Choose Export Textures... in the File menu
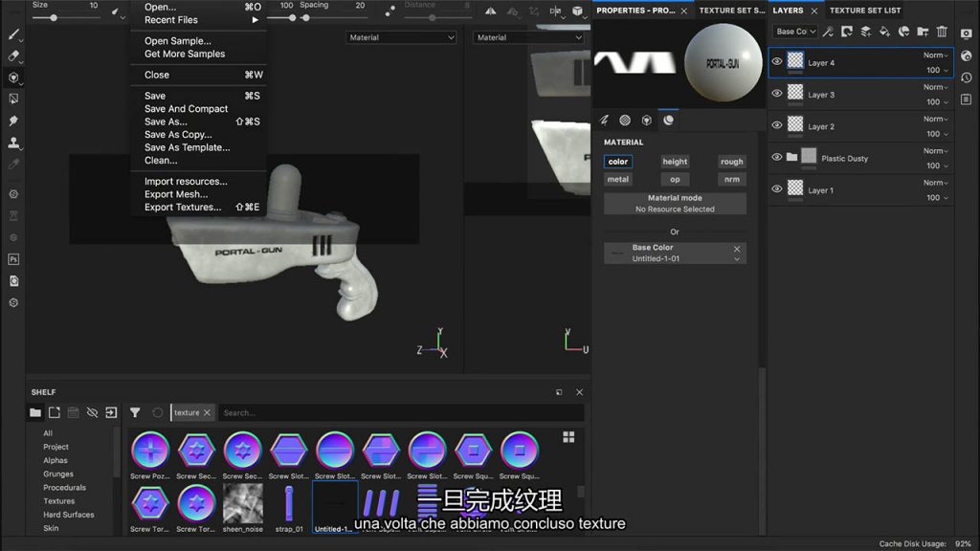The width and height of the screenshot is (980, 551). (199, 208)
